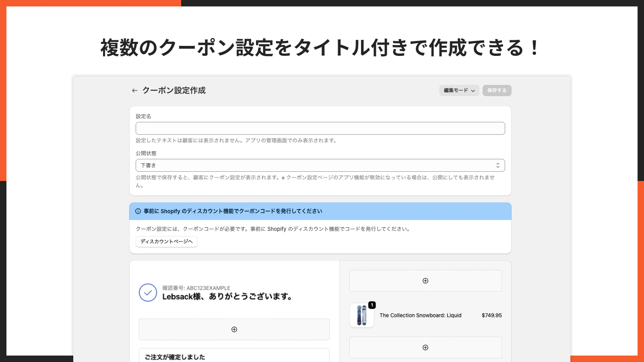
Task: Click the Liquid snowboard product thumbnail
Action: tap(361, 315)
